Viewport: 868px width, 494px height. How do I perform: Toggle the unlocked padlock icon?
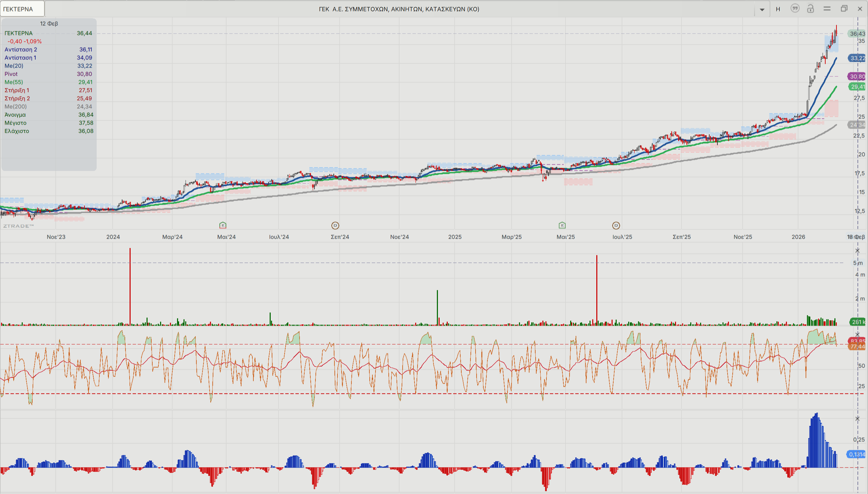(810, 9)
